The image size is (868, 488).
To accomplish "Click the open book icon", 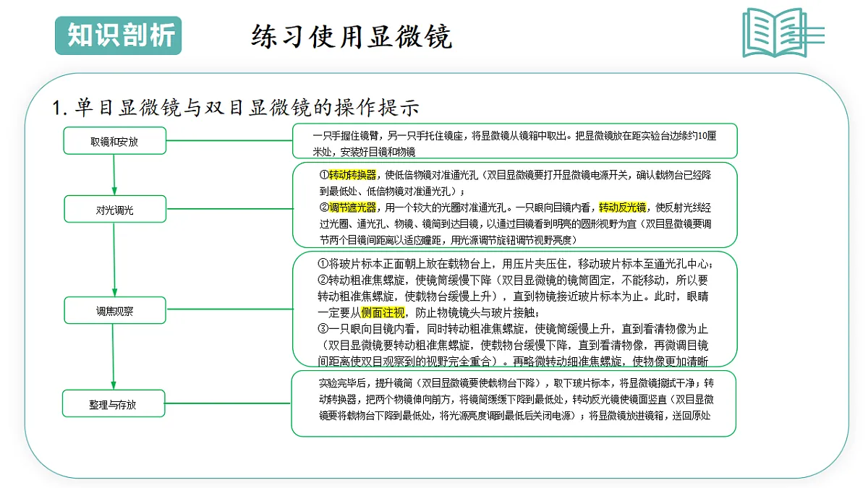I will 783,33.
